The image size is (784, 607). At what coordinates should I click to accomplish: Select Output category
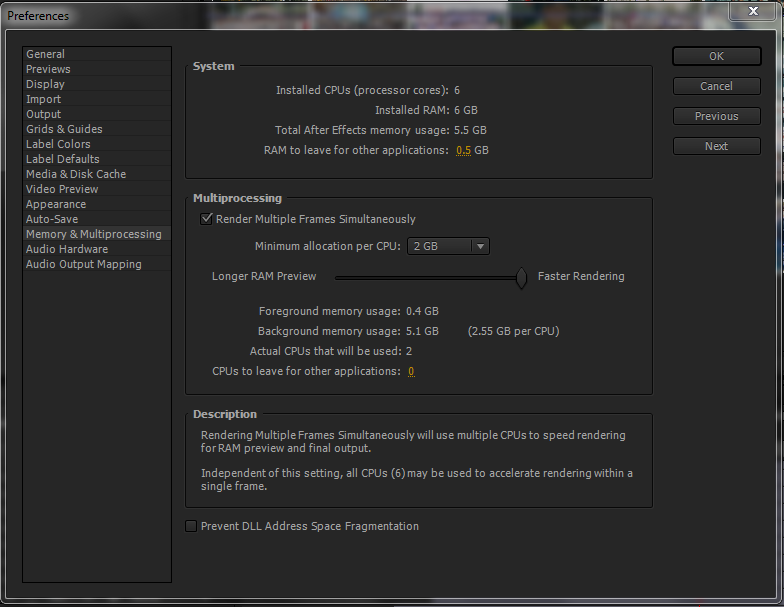pos(97,114)
